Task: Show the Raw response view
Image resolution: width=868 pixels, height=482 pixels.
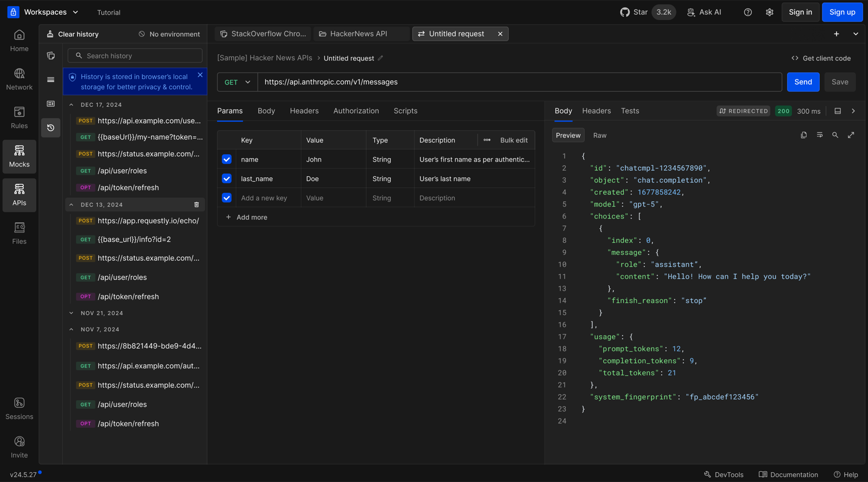Action: (x=599, y=136)
